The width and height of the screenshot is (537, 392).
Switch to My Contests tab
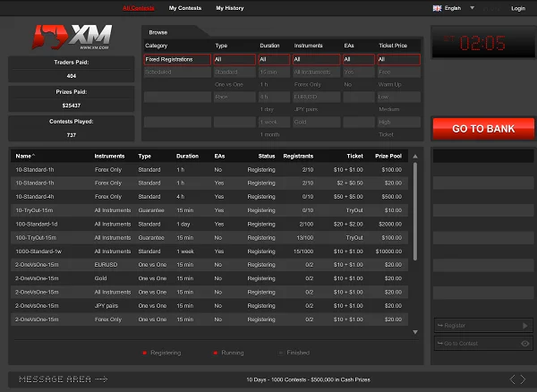coord(185,8)
